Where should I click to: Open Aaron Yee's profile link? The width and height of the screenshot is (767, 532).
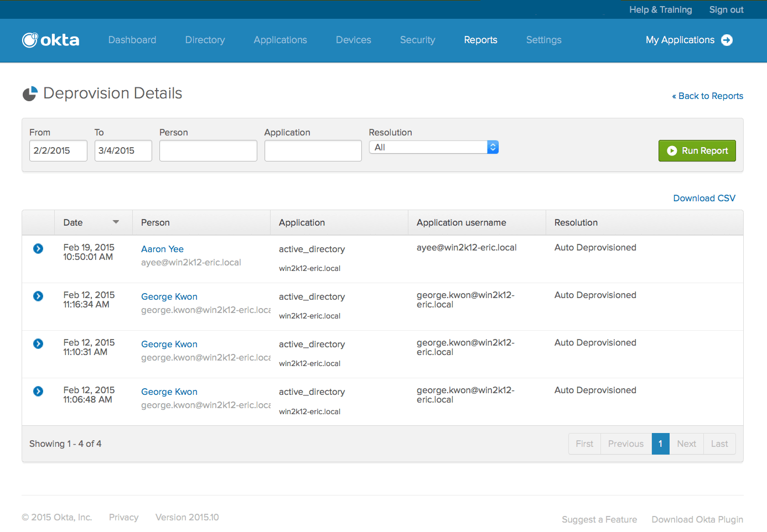[x=162, y=249]
